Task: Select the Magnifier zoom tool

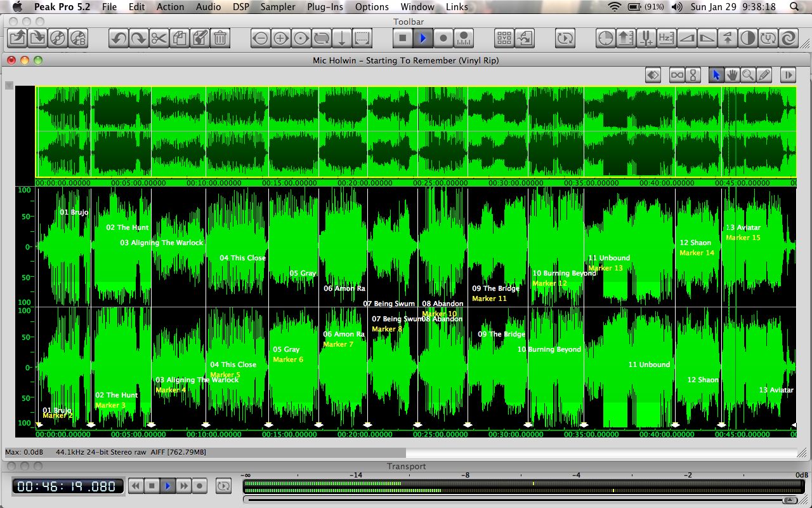Action: [x=749, y=75]
